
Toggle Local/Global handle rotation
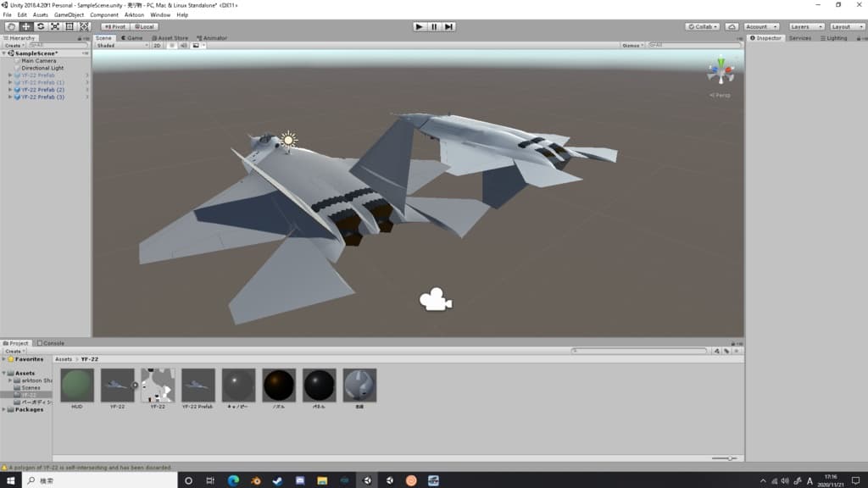click(144, 26)
